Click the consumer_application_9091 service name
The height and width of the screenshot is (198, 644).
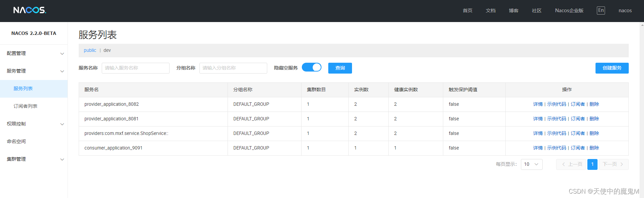[x=113, y=148]
